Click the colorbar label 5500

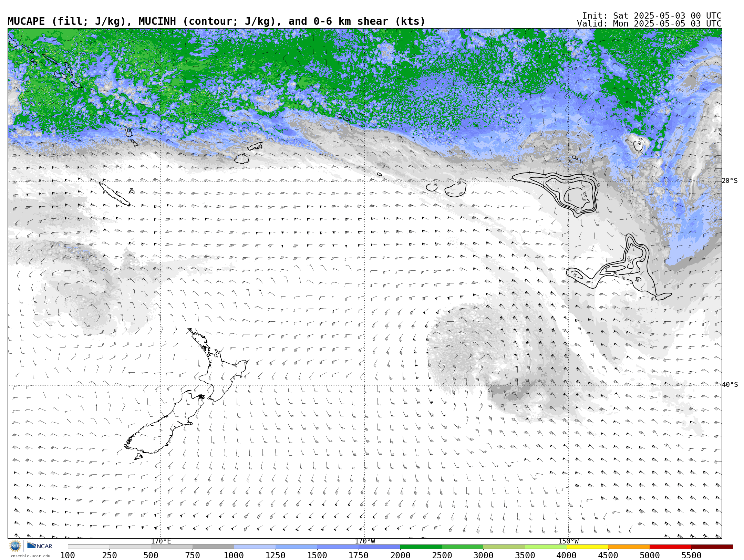point(691,556)
